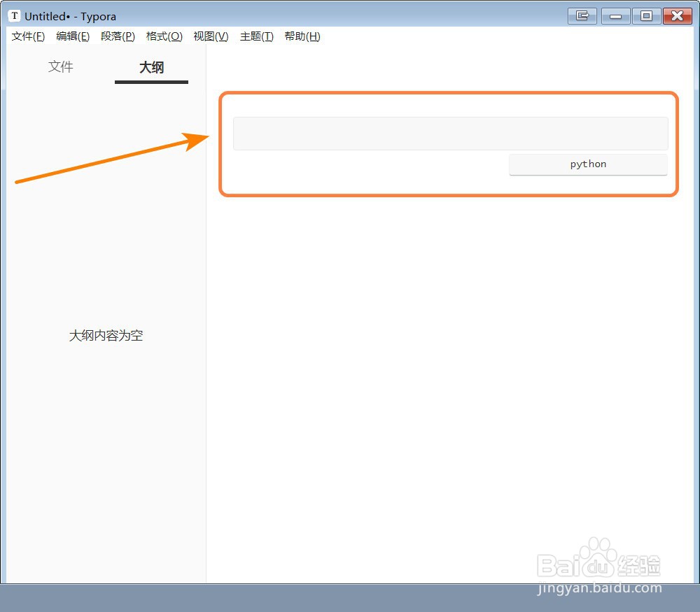This screenshot has width=700, height=612.
Task: Open the 文件(F) menu
Action: click(x=28, y=36)
